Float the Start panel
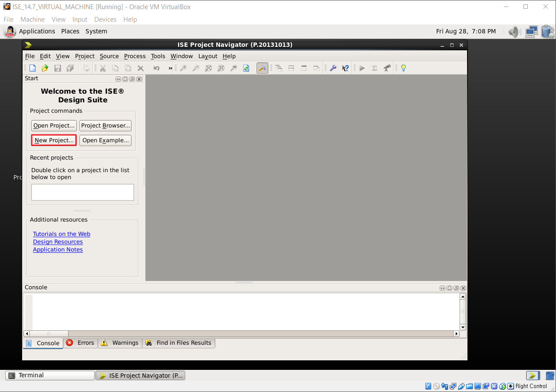The height and width of the screenshot is (392, 556). [x=132, y=79]
